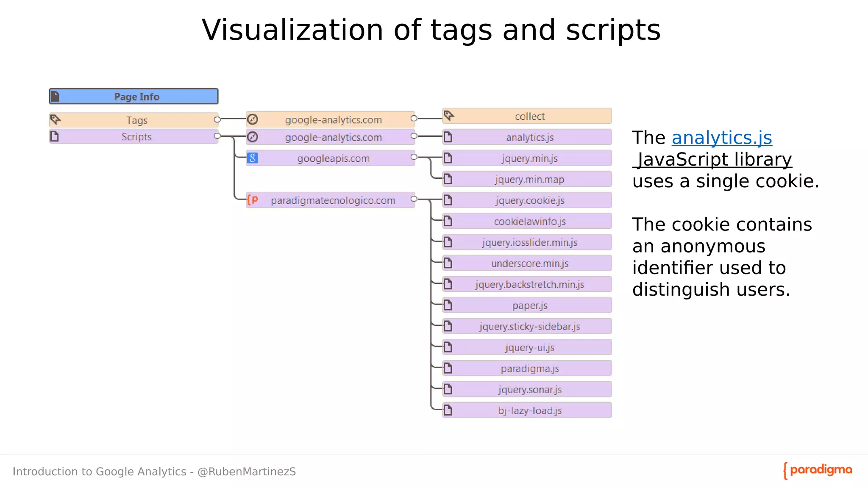
Task: Collapse the Tags node connector circle
Action: [x=217, y=119]
